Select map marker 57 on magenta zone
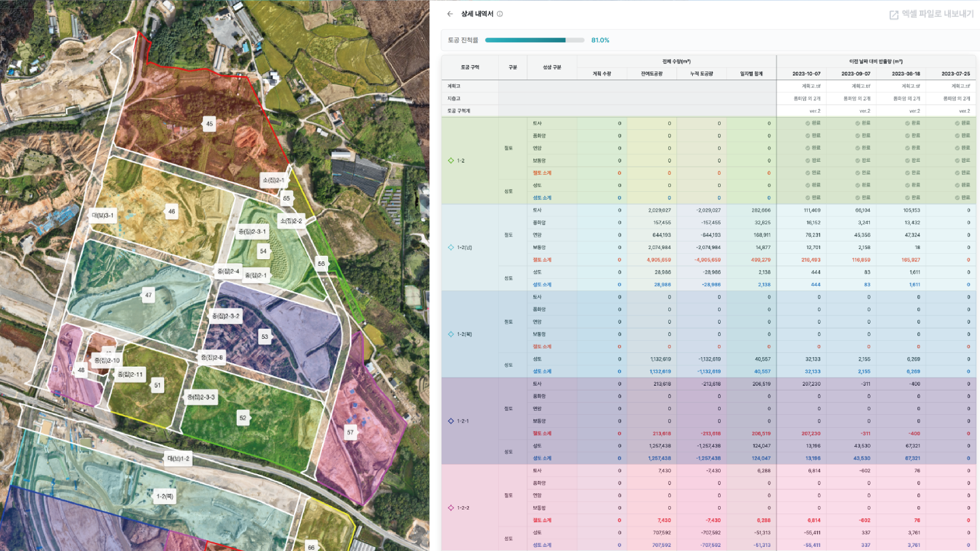 tap(350, 432)
